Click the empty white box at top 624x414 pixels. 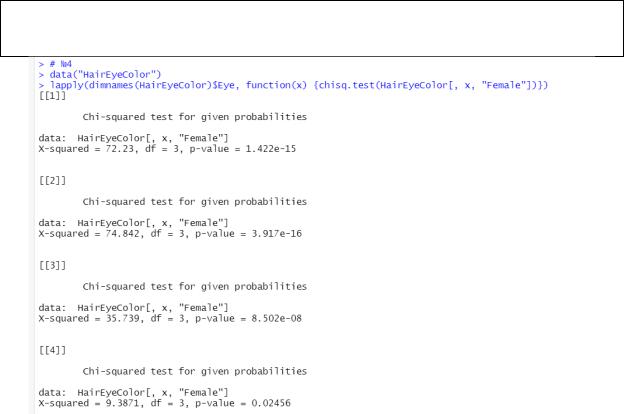(x=312, y=28)
